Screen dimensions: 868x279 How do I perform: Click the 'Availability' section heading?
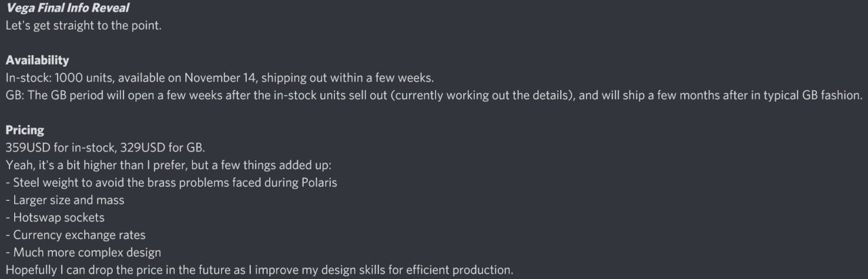tap(37, 60)
